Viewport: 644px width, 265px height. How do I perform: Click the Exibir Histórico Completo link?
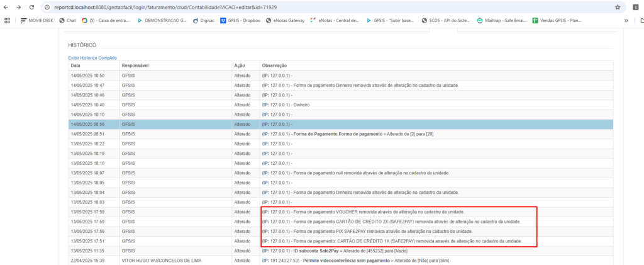94,58
